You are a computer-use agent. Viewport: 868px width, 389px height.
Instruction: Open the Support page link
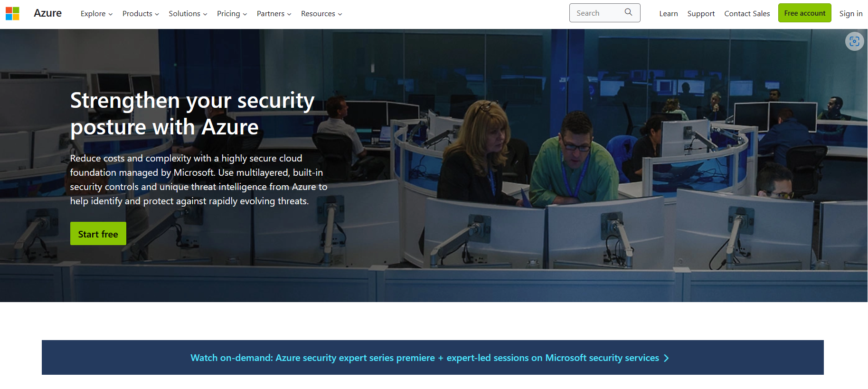[x=701, y=14]
